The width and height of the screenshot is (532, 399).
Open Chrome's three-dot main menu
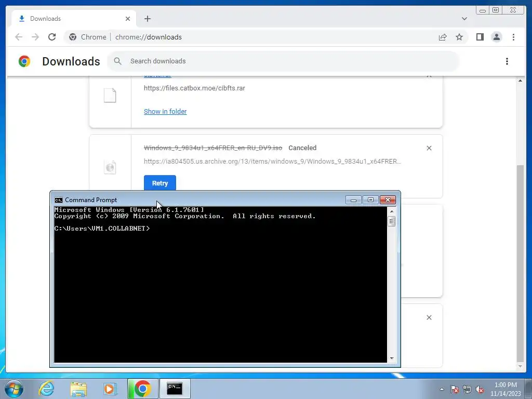513,37
